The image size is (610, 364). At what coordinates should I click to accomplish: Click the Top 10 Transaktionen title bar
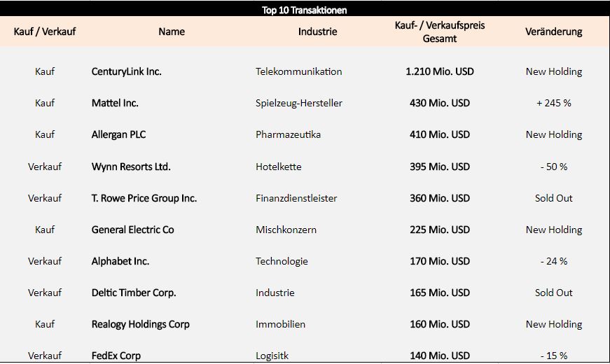click(305, 10)
